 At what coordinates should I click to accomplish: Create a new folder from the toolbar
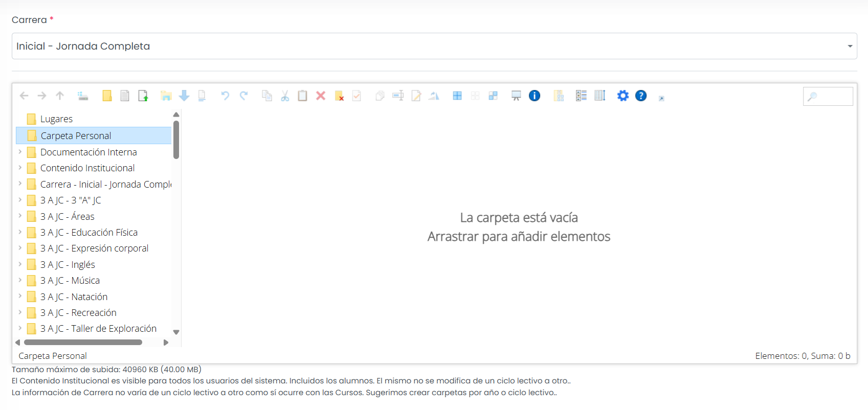pos(107,96)
